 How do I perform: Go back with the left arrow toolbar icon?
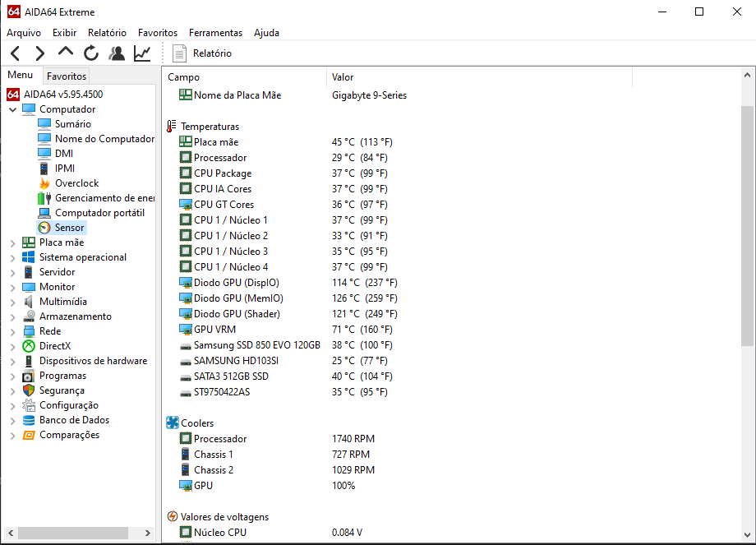point(15,53)
